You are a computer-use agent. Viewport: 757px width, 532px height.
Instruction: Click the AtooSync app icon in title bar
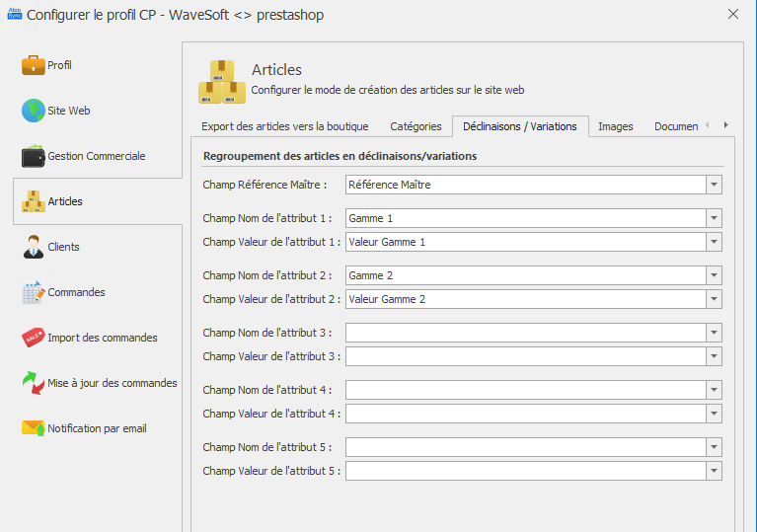pos(15,14)
